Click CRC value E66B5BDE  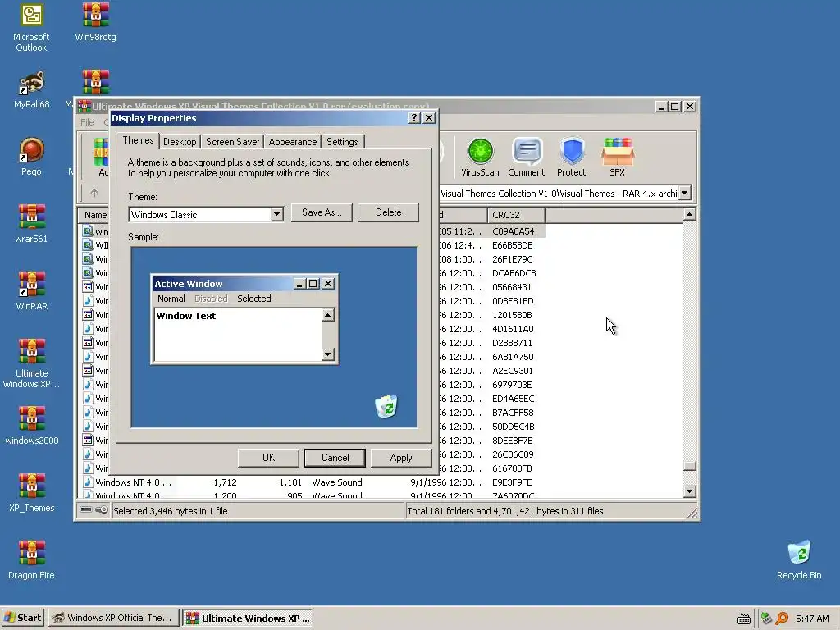[x=513, y=245]
